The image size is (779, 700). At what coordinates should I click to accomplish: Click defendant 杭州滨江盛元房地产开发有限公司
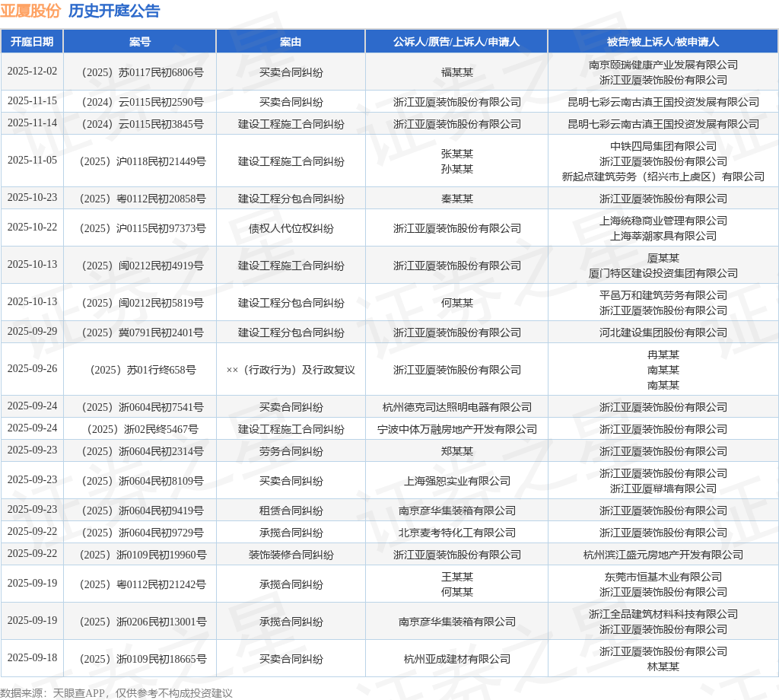(663, 555)
